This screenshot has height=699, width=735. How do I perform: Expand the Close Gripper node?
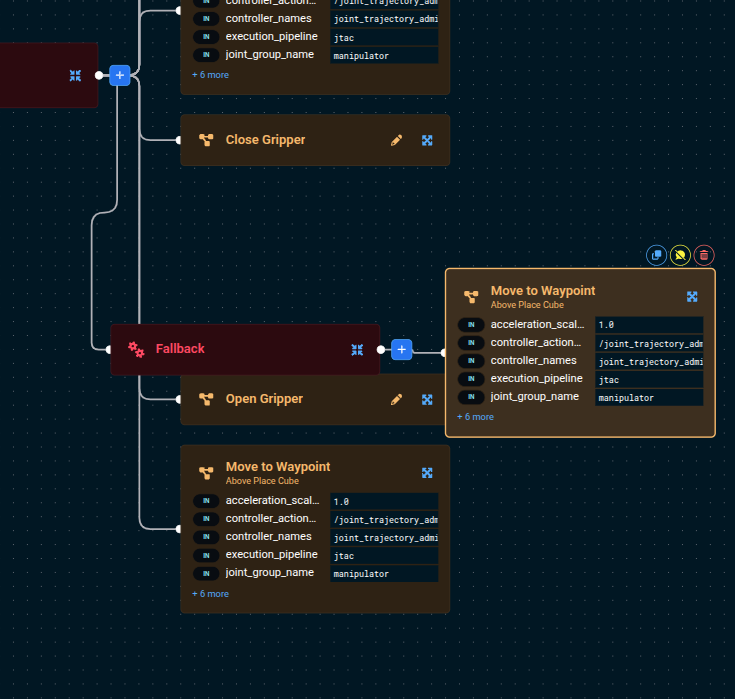(427, 141)
